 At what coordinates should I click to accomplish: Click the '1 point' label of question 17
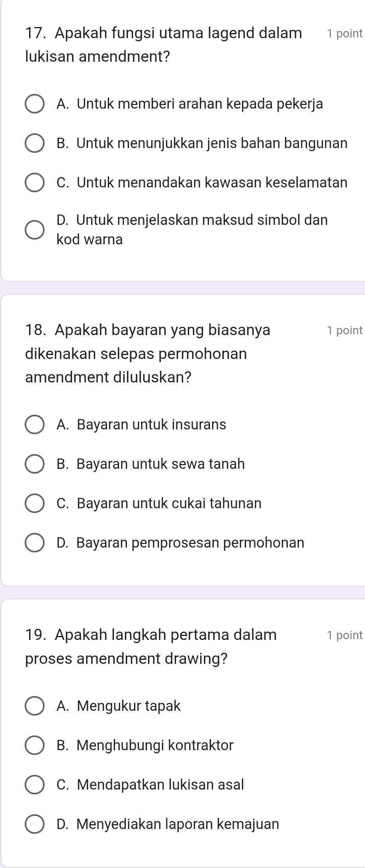(x=344, y=34)
